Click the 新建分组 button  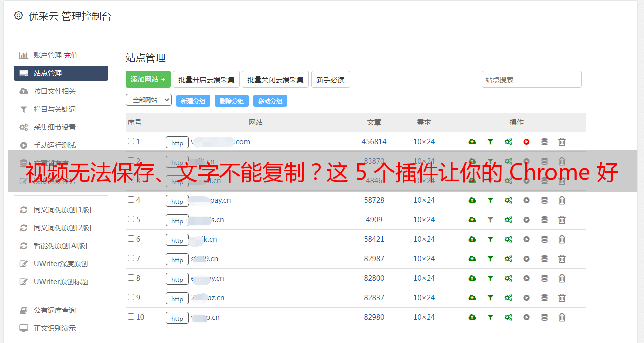(x=193, y=101)
